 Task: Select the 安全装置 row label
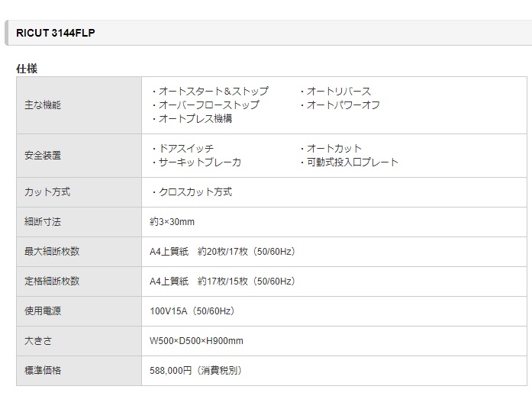43,156
